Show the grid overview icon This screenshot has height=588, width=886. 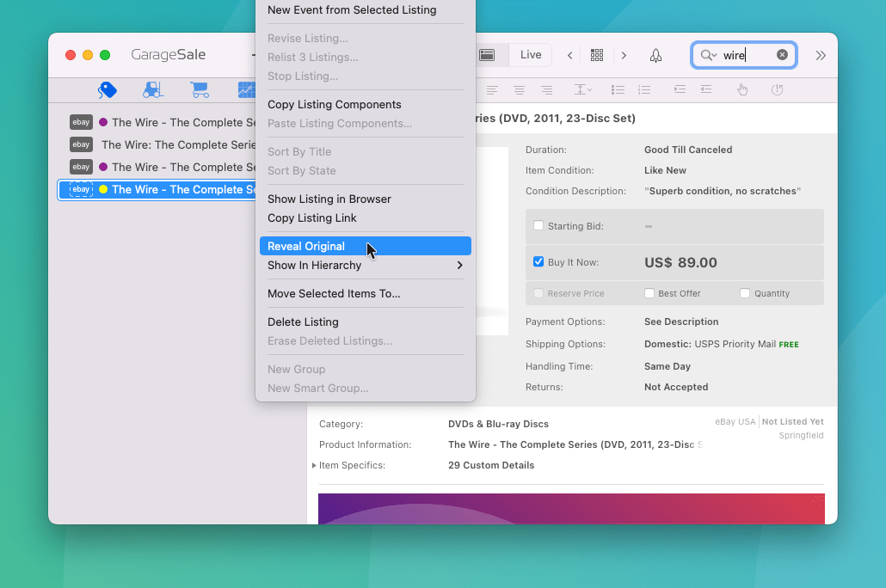click(597, 55)
